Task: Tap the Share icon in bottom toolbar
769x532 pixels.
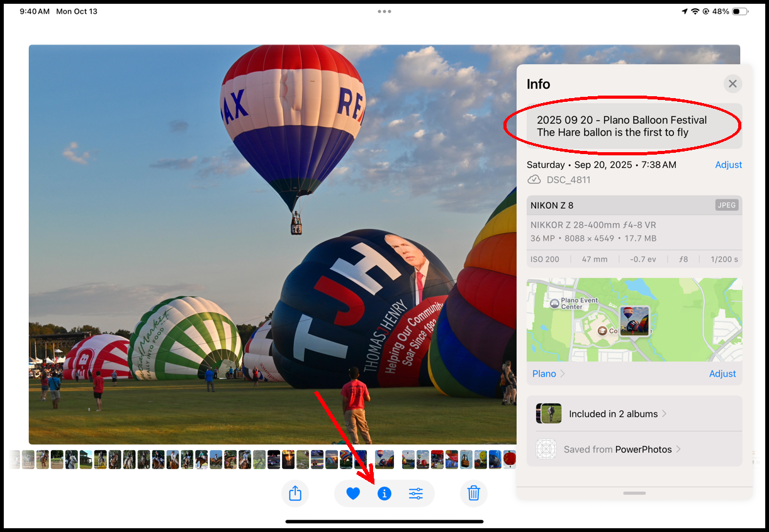Action: (295, 494)
